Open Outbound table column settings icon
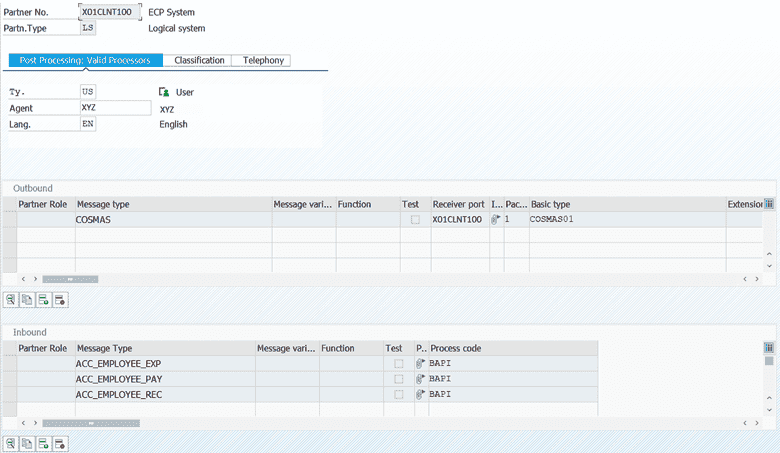 [769, 204]
